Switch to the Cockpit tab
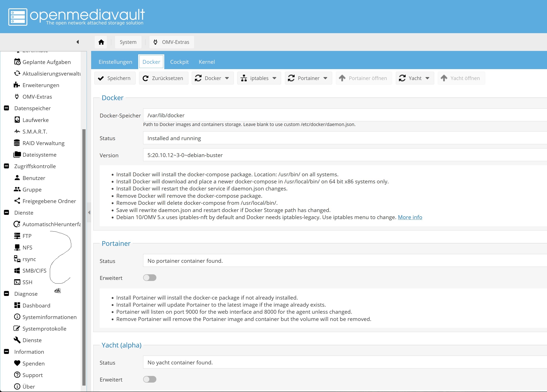The width and height of the screenshot is (547, 392). (179, 62)
